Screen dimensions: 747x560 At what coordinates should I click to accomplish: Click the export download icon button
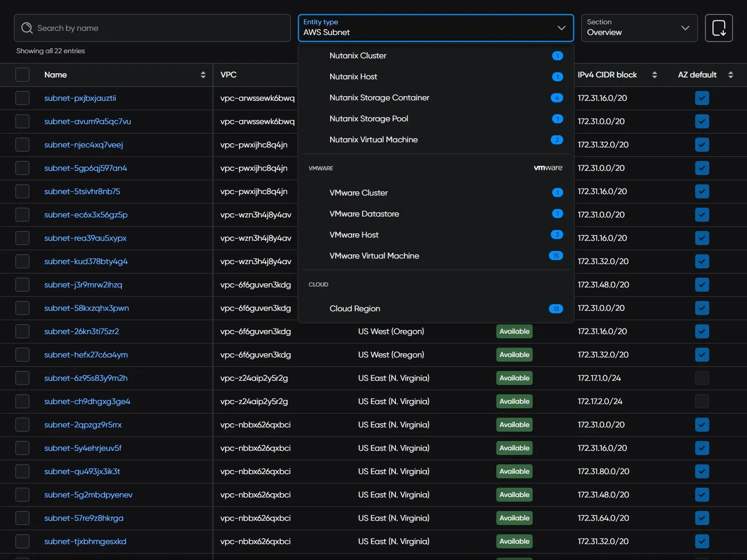pos(719,28)
